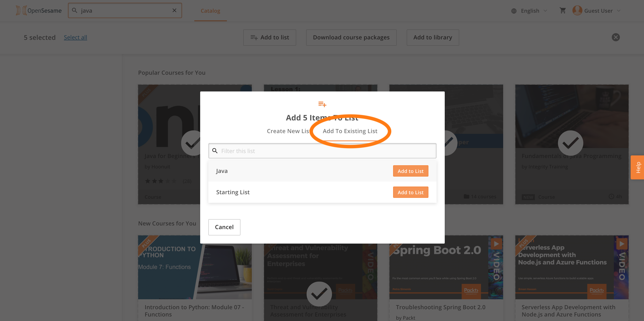Click the OpenSesame logo
This screenshot has width=644, height=321.
pyautogui.click(x=39, y=10)
